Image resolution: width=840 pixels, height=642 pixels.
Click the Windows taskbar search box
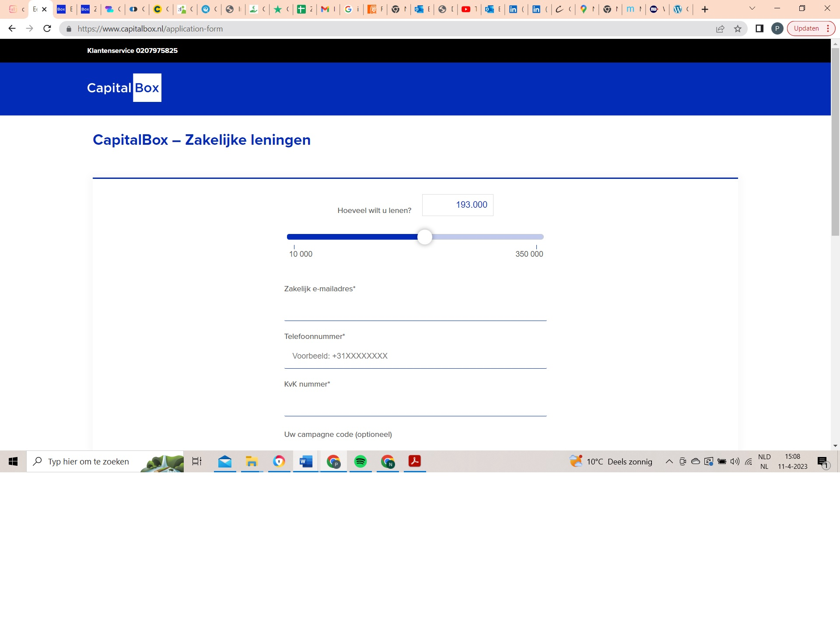tap(105, 461)
